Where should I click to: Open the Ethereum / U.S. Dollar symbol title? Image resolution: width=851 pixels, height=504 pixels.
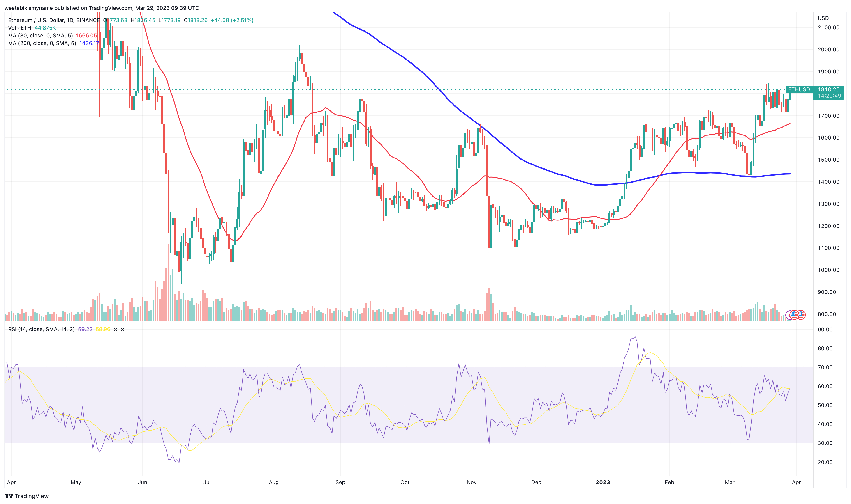[x=54, y=20]
